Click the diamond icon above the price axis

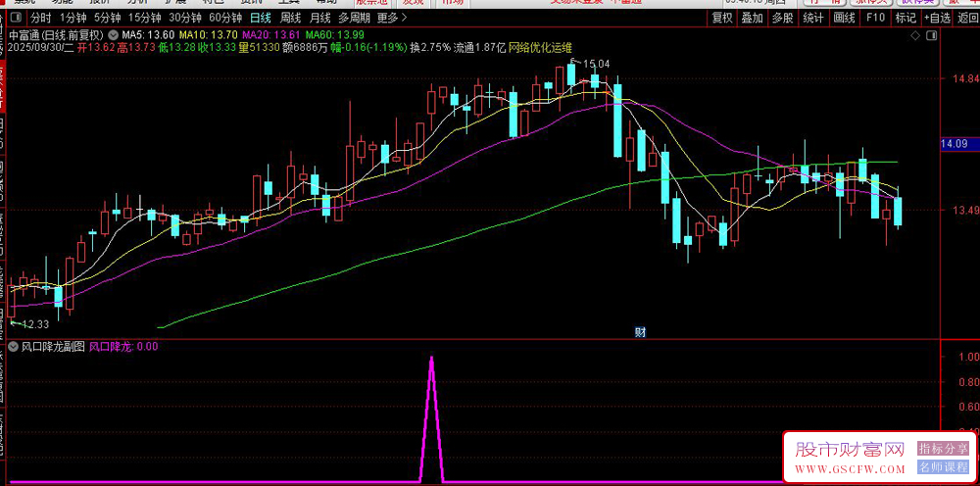(915, 37)
